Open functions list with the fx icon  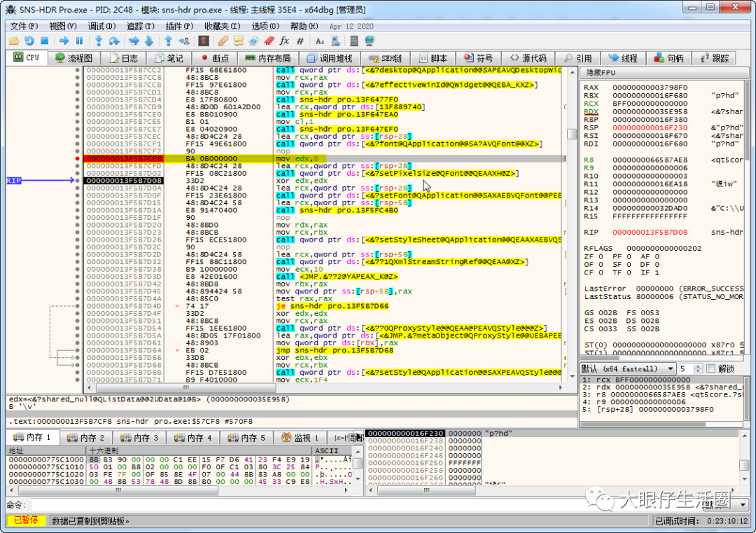284,41
